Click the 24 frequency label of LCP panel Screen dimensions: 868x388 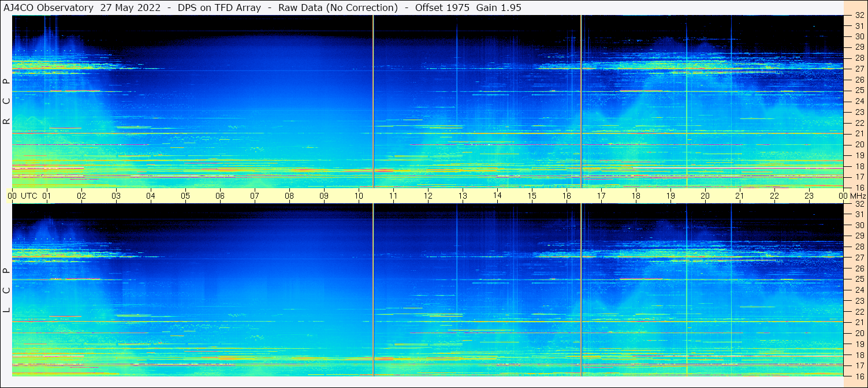click(859, 290)
